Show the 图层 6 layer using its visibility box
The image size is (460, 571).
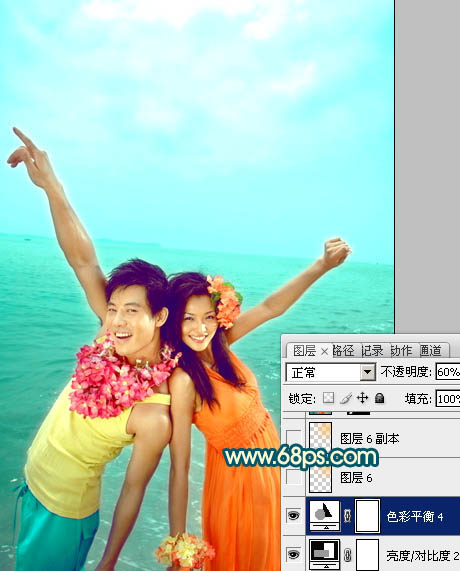[x=294, y=477]
